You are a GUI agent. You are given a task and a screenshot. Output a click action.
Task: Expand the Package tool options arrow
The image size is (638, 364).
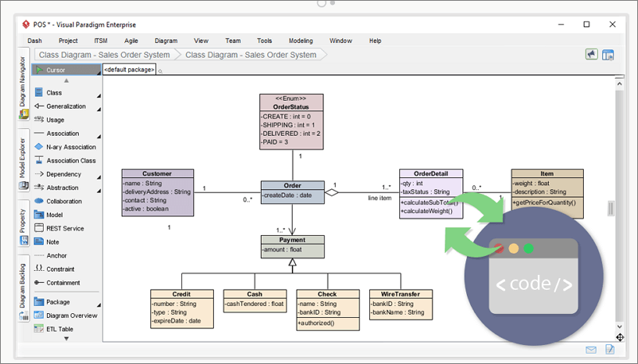pos(99,305)
